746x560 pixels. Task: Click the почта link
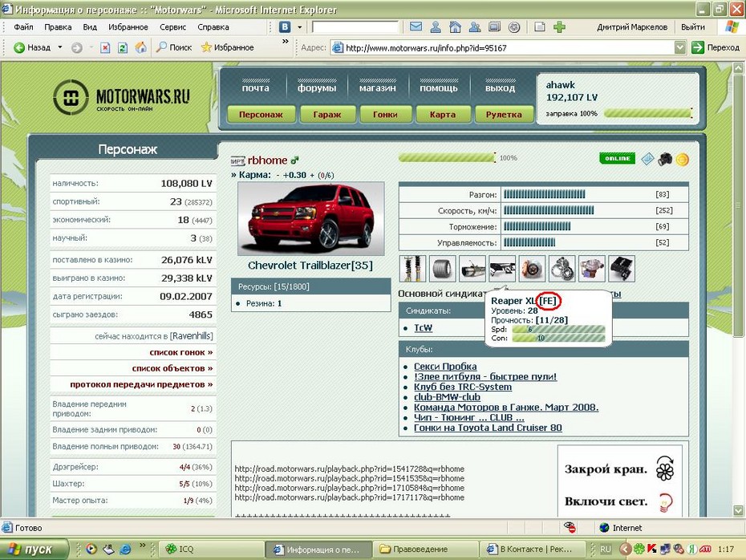(256, 88)
